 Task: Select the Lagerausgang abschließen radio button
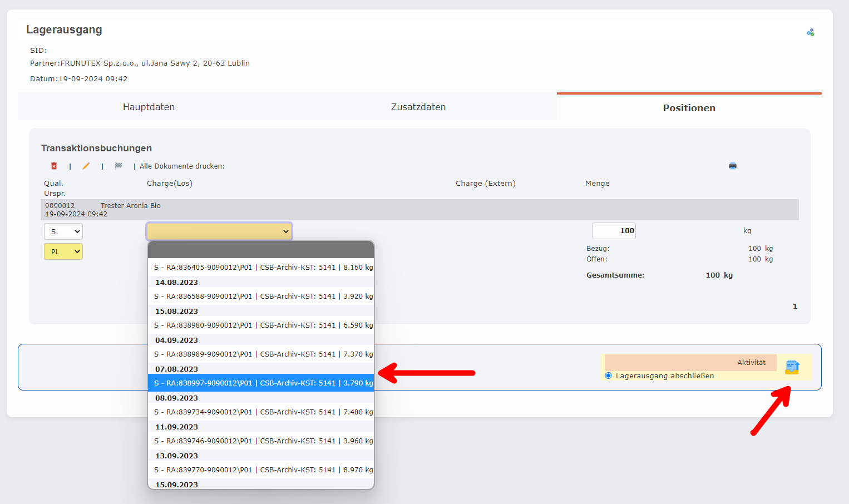coord(609,376)
